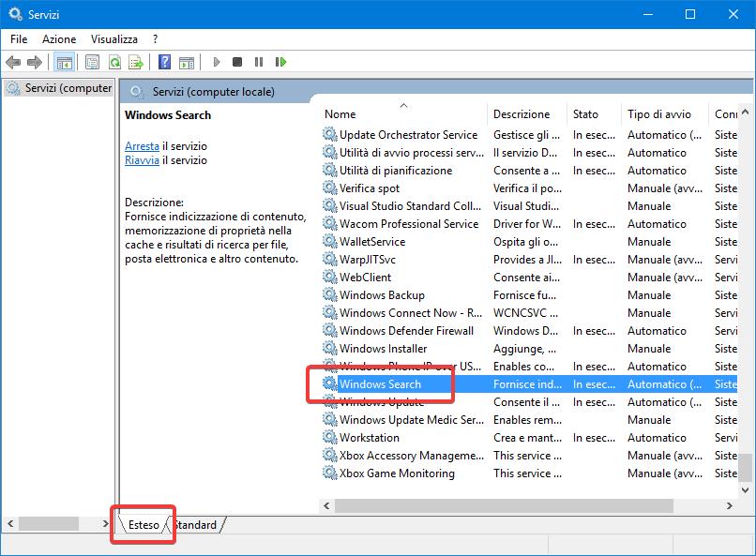Select the Utilità di pianificazione service

click(x=529, y=170)
